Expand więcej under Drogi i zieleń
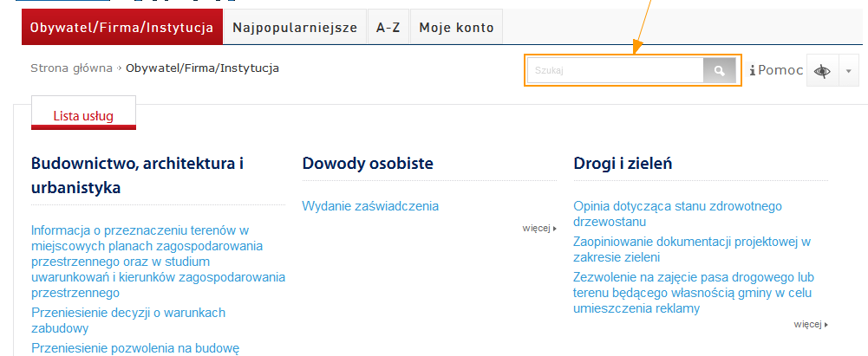 (811, 325)
